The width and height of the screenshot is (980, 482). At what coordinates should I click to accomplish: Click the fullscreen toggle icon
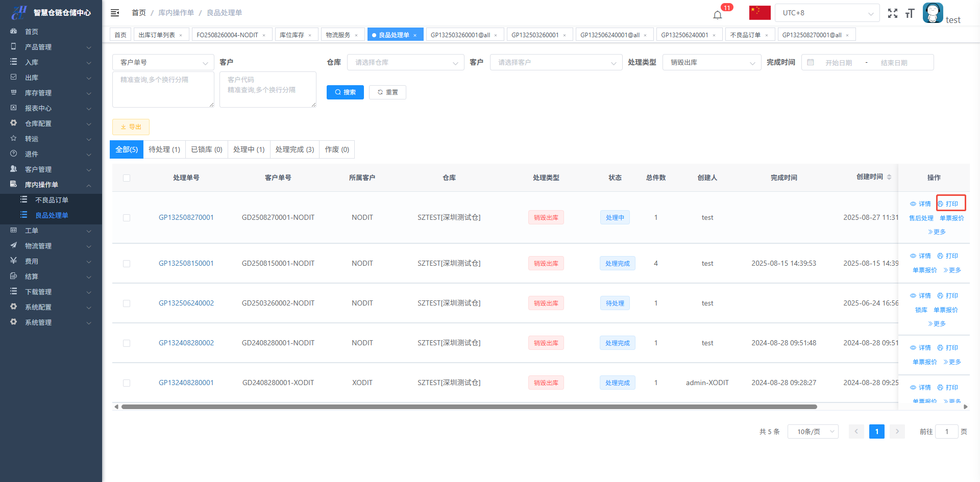[x=892, y=13]
